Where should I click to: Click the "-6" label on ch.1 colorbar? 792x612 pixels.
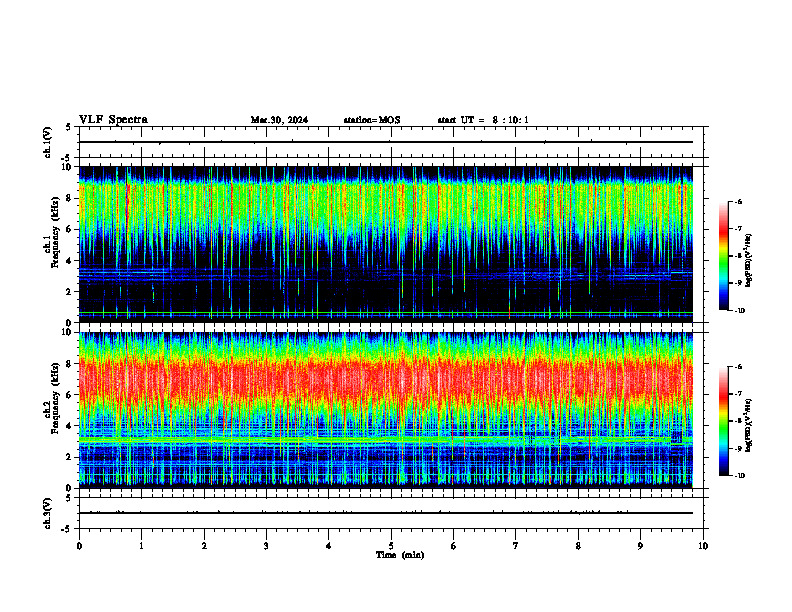point(739,201)
